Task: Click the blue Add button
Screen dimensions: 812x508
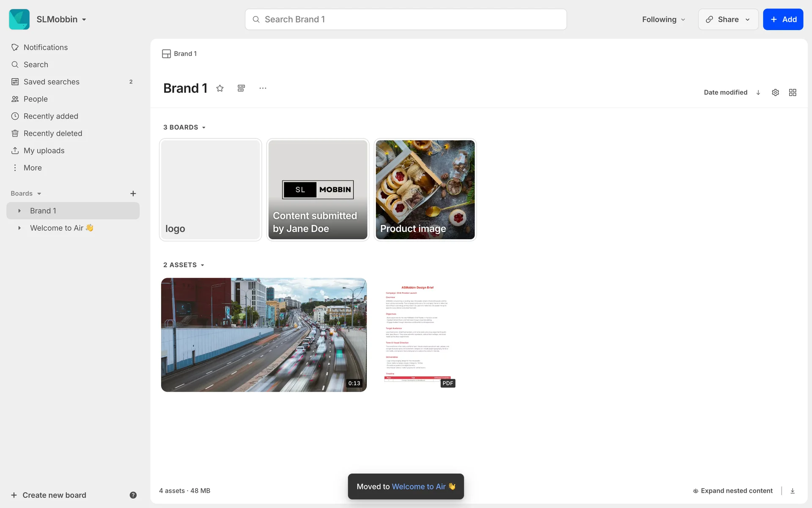Action: click(783, 19)
